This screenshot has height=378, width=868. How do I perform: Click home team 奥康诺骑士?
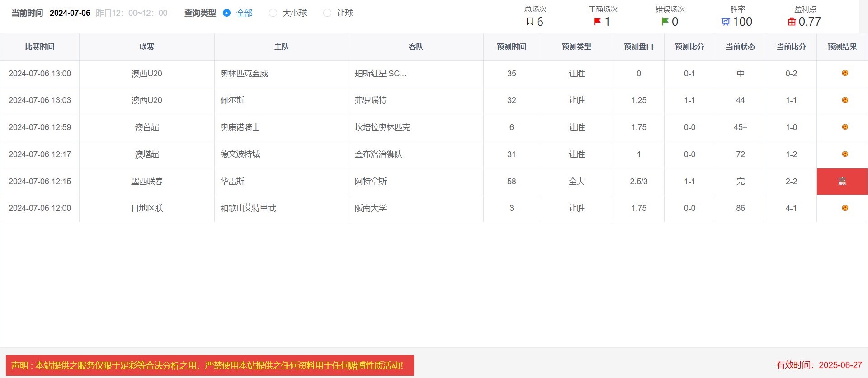point(240,127)
